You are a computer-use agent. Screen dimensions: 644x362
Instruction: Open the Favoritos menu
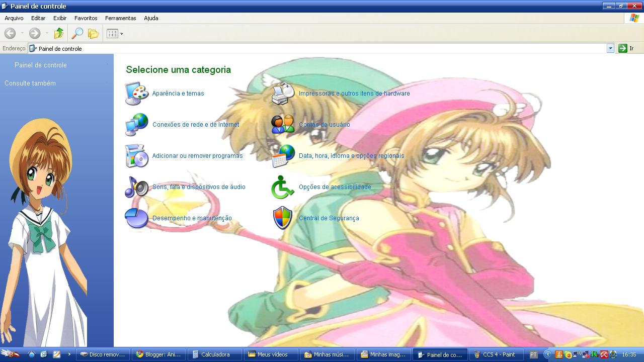86,18
